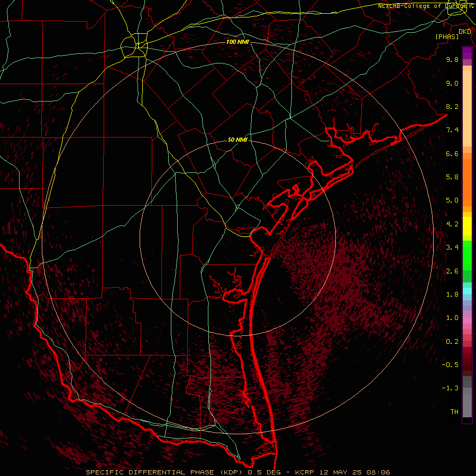Viewport: 476px width, 476px height.
Task: Click the 'TH' threshold label
Action: 454,412
